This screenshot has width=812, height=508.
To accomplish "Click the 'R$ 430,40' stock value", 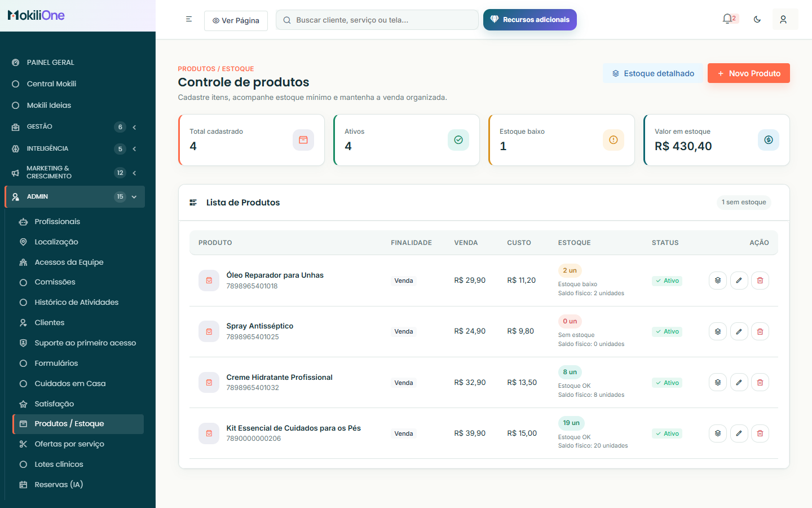I will coord(683,146).
